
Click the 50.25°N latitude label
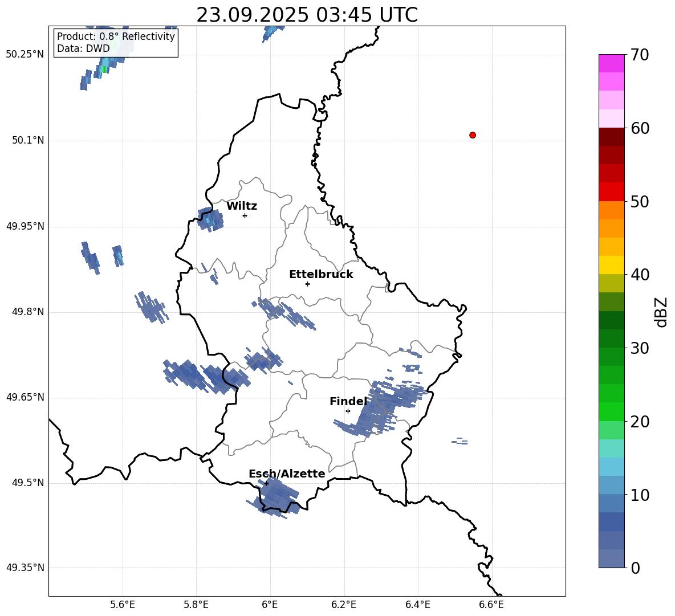pos(25,55)
